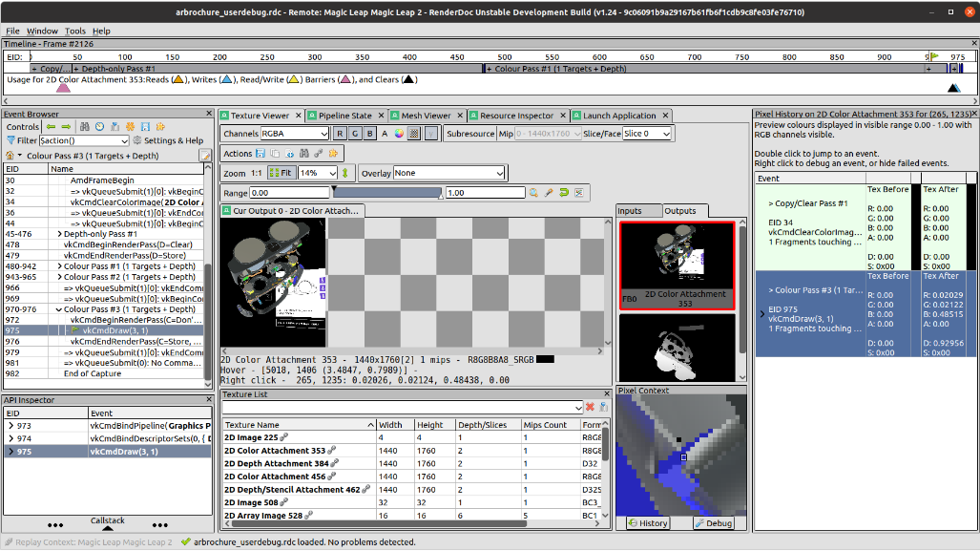Click the range slider bar

[x=386, y=193]
